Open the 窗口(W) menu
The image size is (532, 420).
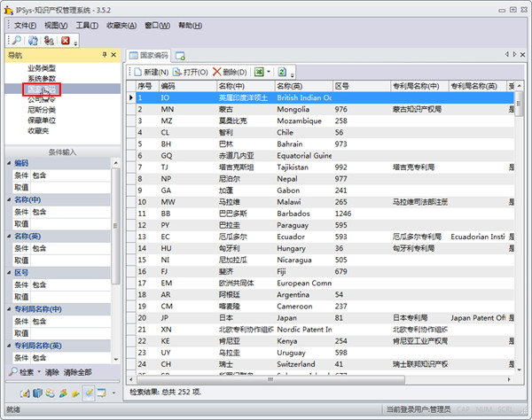click(x=158, y=26)
